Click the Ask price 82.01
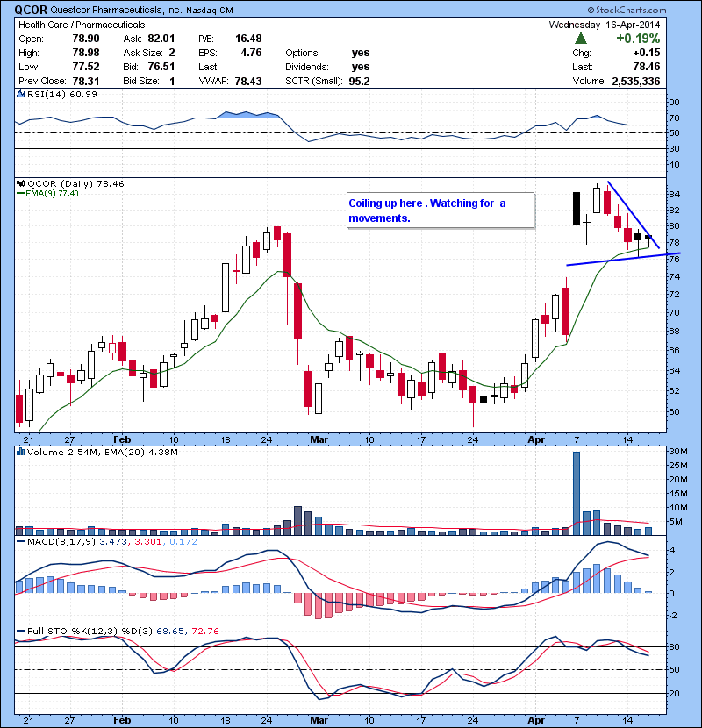 pos(161,39)
